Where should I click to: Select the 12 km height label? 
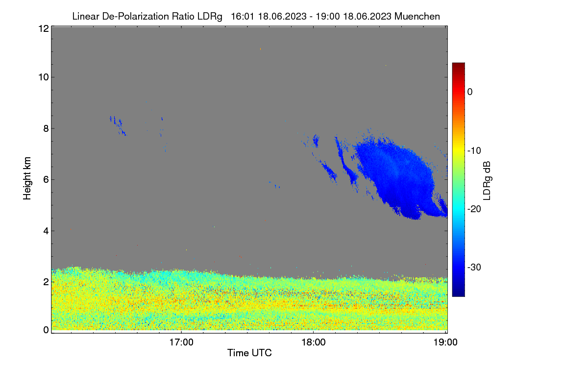pos(43,28)
